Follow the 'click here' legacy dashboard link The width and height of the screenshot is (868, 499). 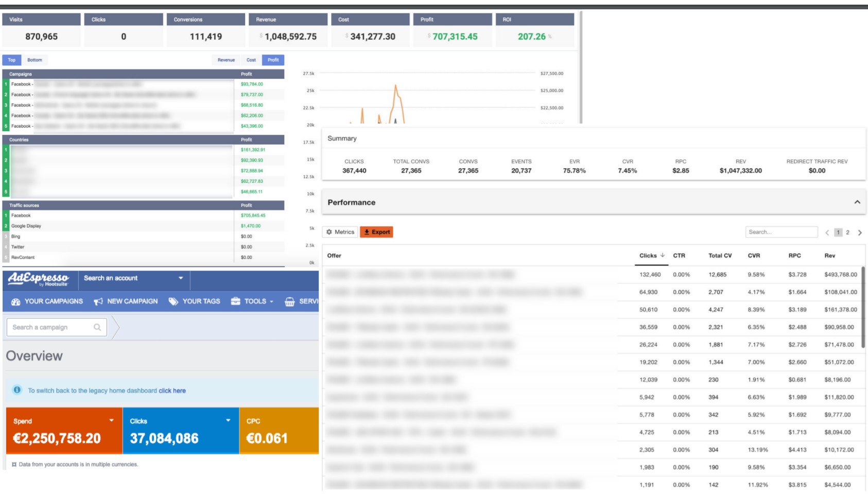pyautogui.click(x=172, y=391)
